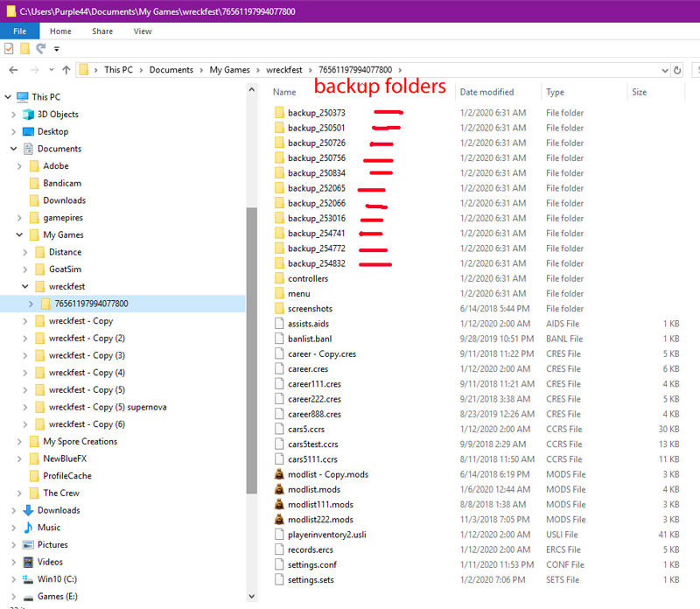The image size is (700, 609).
Task: Click the navigation pane scroll-down arrow
Action: point(251,596)
